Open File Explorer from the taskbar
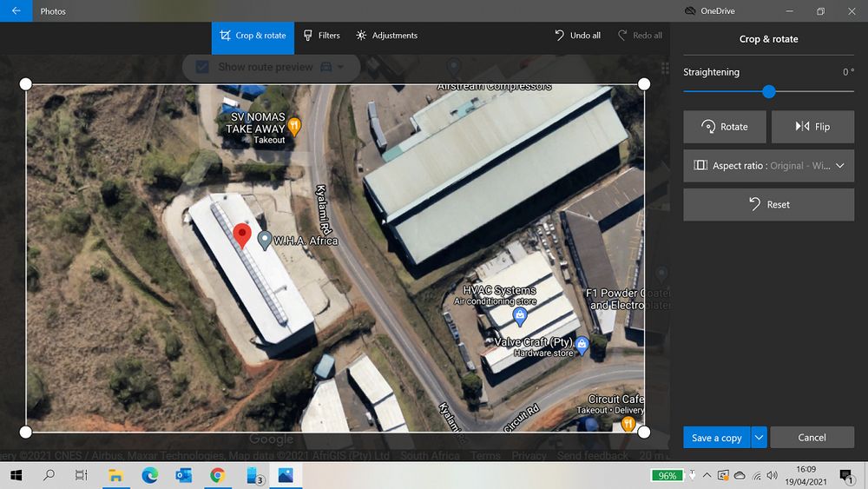Screen dimensions: 868x489 tap(115, 475)
